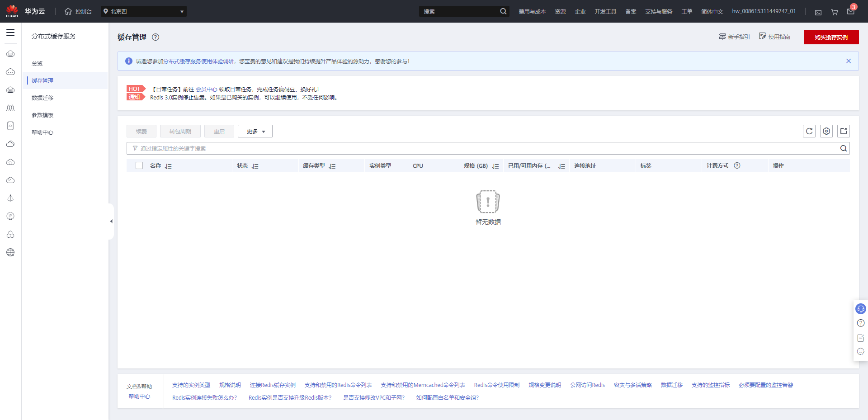Collapse the sidebar with the arrow handle
This screenshot has height=420, width=868.
click(111, 222)
